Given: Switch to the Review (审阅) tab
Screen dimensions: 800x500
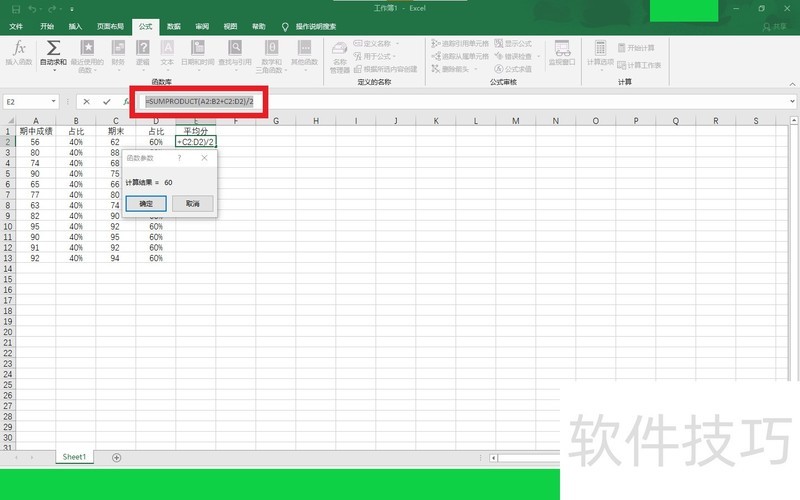Looking at the screenshot, I should pos(202,27).
